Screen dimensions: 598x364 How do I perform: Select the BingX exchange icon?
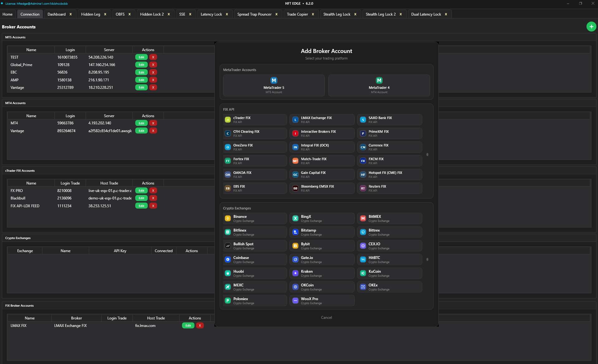tap(295, 218)
